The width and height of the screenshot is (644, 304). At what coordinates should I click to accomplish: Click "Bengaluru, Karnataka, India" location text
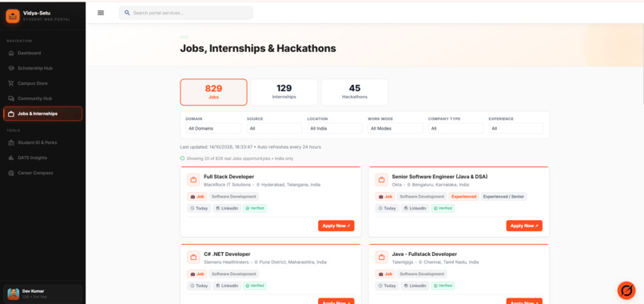[440, 185]
